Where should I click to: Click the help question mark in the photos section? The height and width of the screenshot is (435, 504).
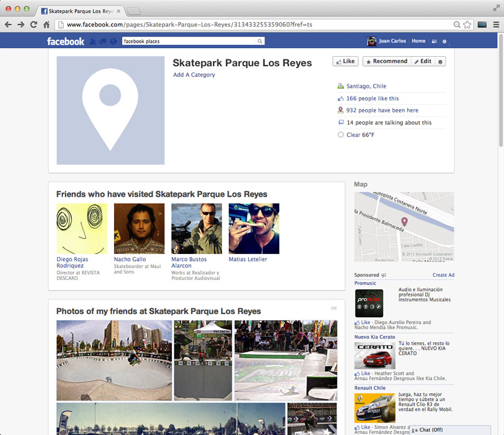(x=334, y=308)
